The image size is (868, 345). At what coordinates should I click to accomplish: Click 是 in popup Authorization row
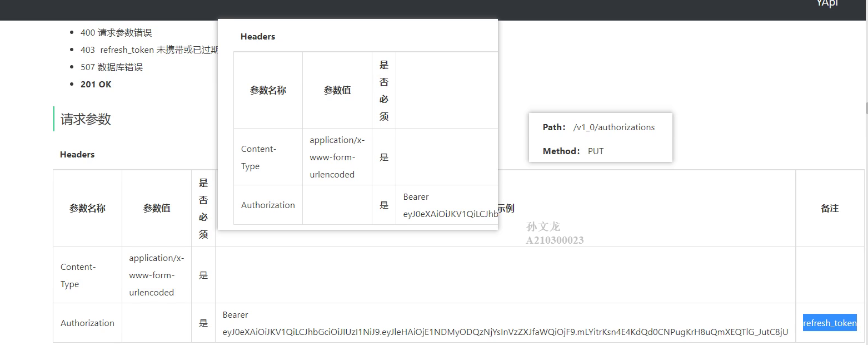click(x=384, y=205)
